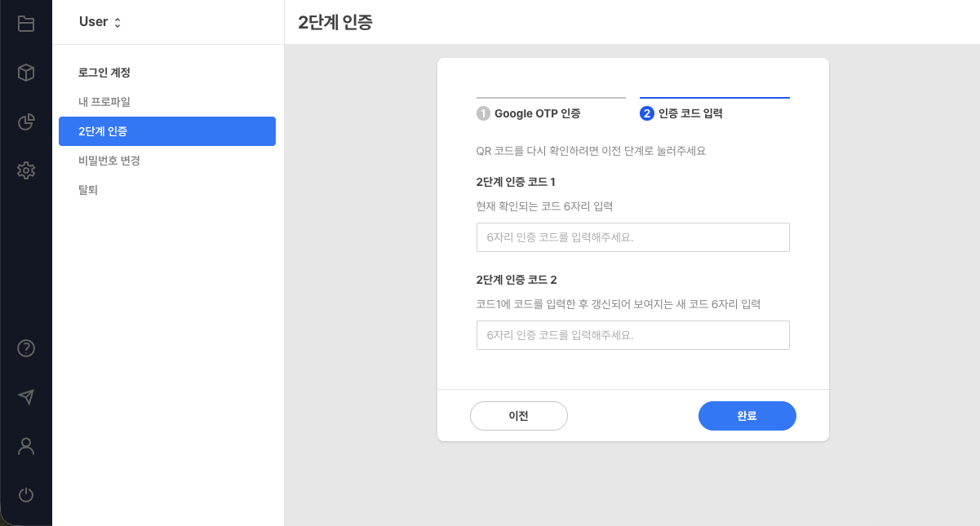980x526 pixels.
Task: Click the 이전 button
Action: tap(519, 416)
